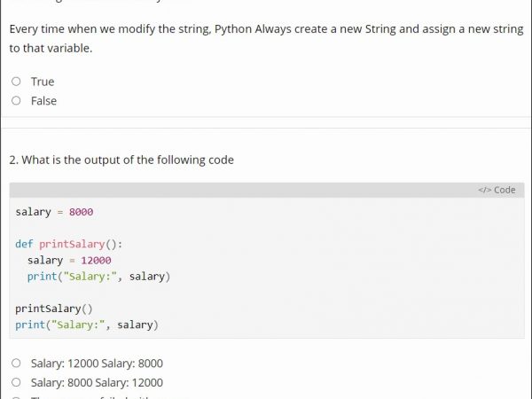This screenshot has width=532, height=399.
Task: Click the last print statement in the code
Action: (x=87, y=325)
